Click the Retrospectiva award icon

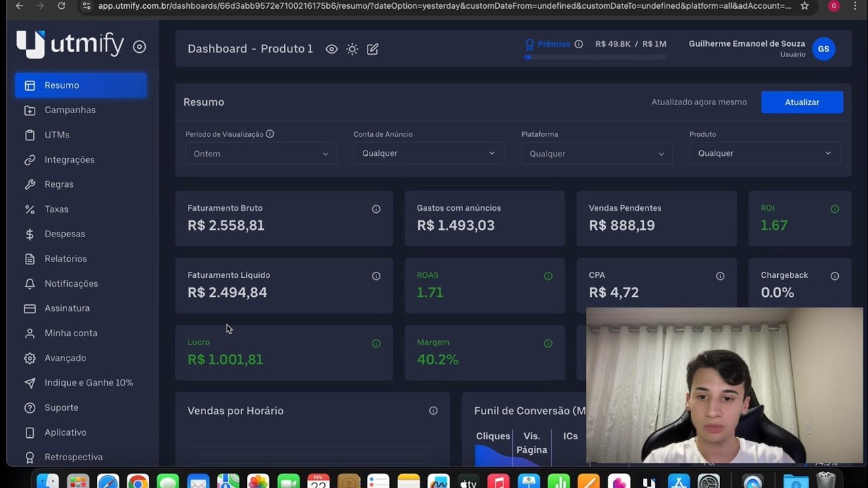(30, 457)
